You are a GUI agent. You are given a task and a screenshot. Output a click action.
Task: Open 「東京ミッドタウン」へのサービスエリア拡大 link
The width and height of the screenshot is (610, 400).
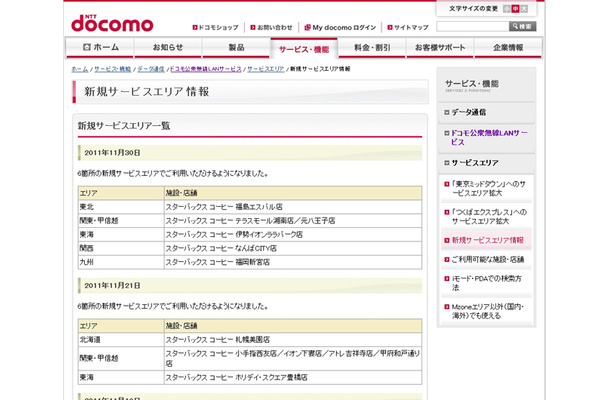coord(489,188)
